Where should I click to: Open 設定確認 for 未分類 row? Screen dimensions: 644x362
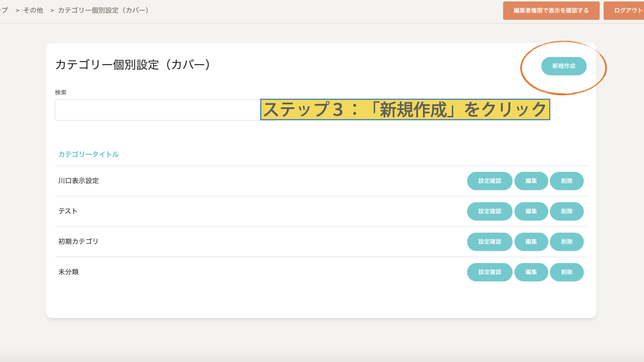coord(489,272)
